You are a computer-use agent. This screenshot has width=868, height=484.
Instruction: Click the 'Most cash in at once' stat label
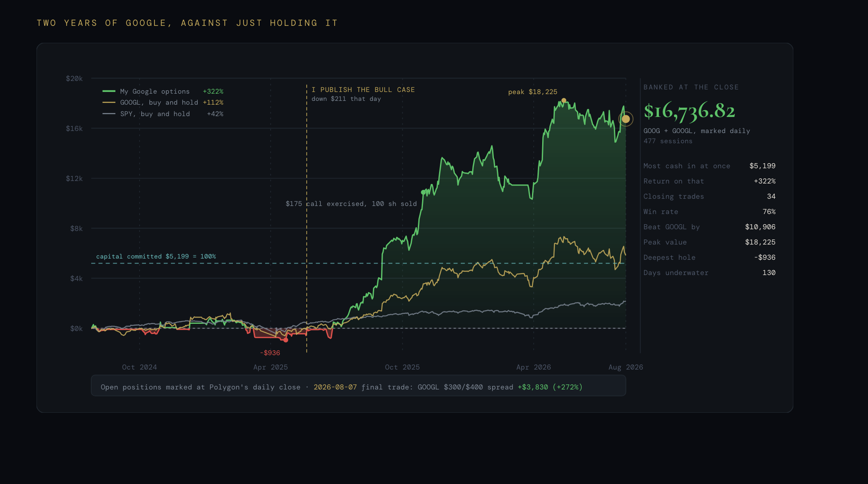[x=687, y=166]
